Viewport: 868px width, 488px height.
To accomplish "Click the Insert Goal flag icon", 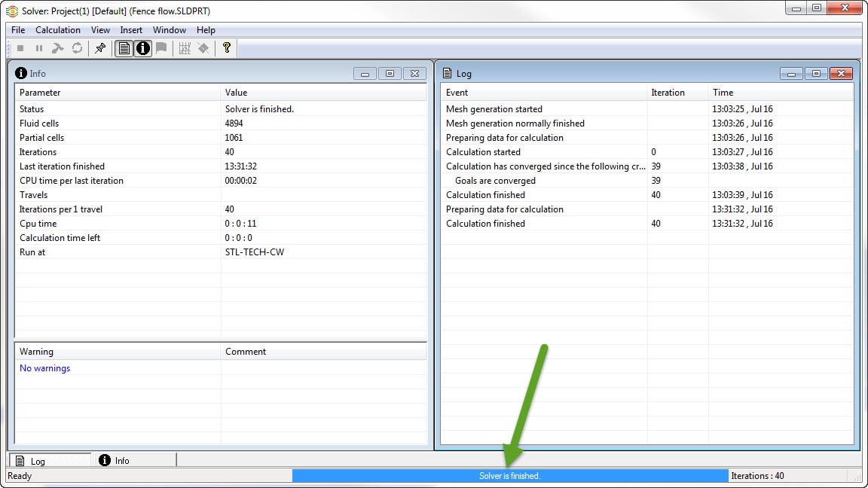I will point(161,48).
